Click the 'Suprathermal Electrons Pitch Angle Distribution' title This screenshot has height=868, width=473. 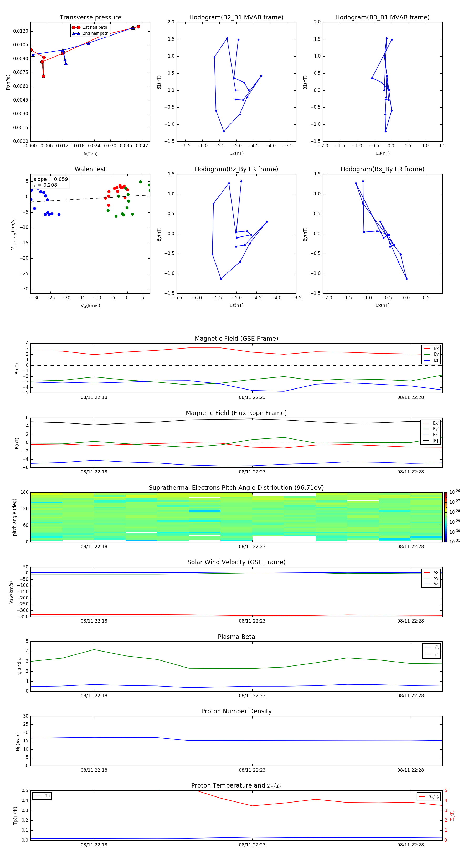(236, 488)
